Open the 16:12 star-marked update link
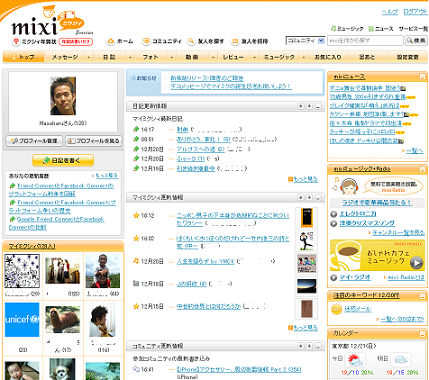 (233, 219)
